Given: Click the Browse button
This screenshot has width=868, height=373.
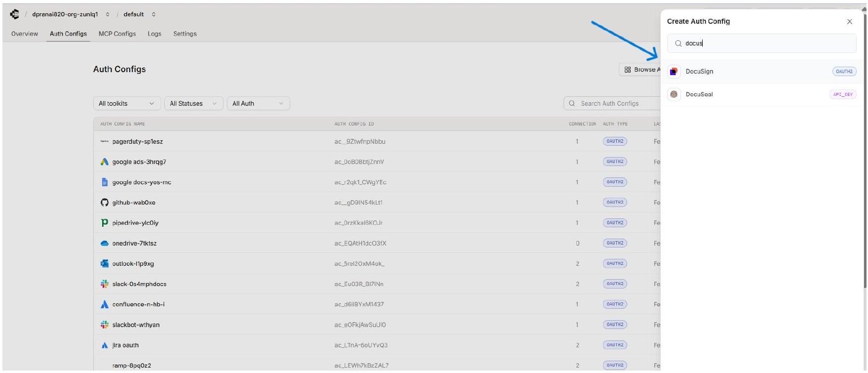Looking at the screenshot, I should [x=640, y=70].
